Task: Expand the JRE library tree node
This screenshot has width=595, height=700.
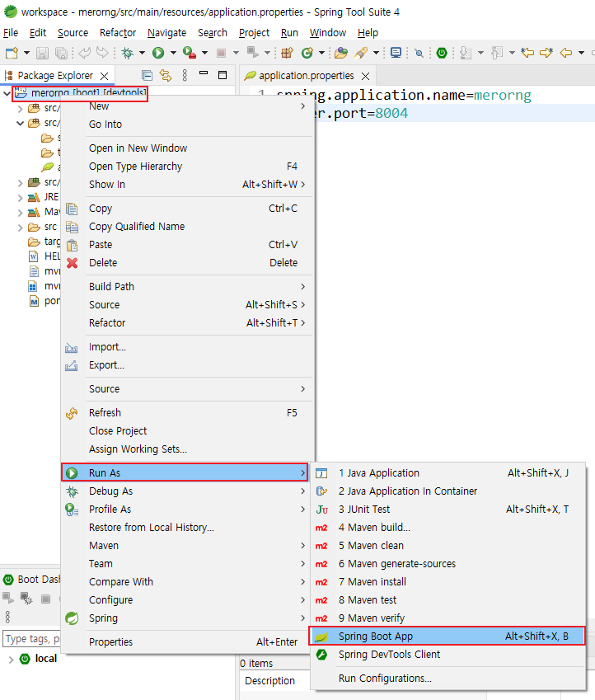Action: click(20, 197)
